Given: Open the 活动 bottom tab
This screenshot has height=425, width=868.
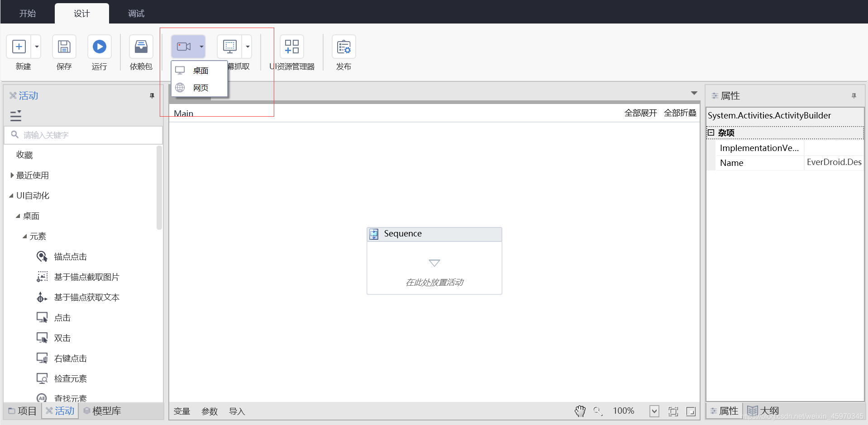Looking at the screenshot, I should (60, 411).
